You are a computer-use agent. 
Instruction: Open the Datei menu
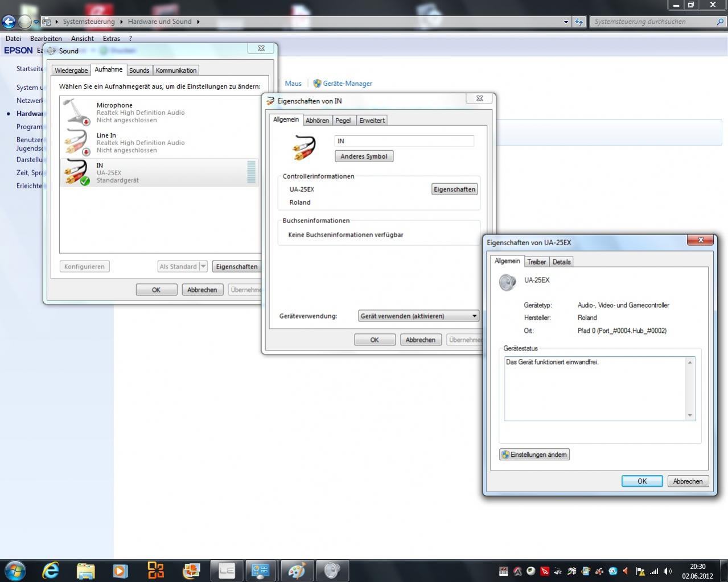pos(13,39)
